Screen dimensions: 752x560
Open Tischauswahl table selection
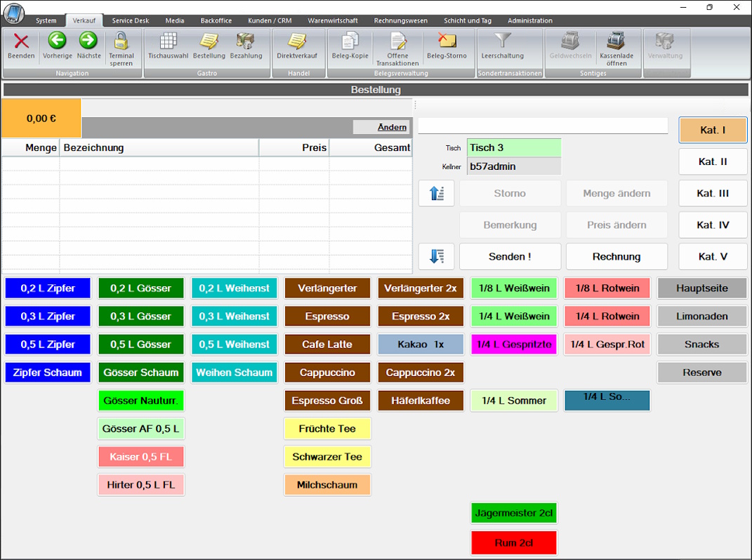pos(168,41)
